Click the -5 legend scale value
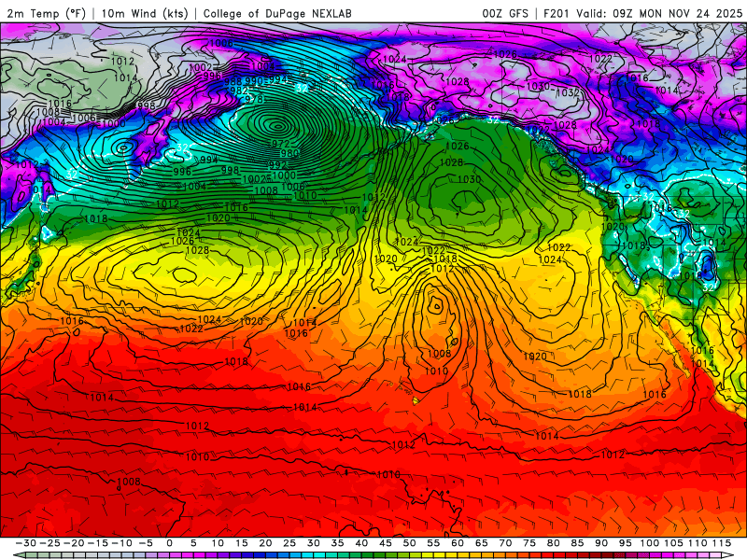Viewport: 747px width, 560px height. tap(146, 543)
